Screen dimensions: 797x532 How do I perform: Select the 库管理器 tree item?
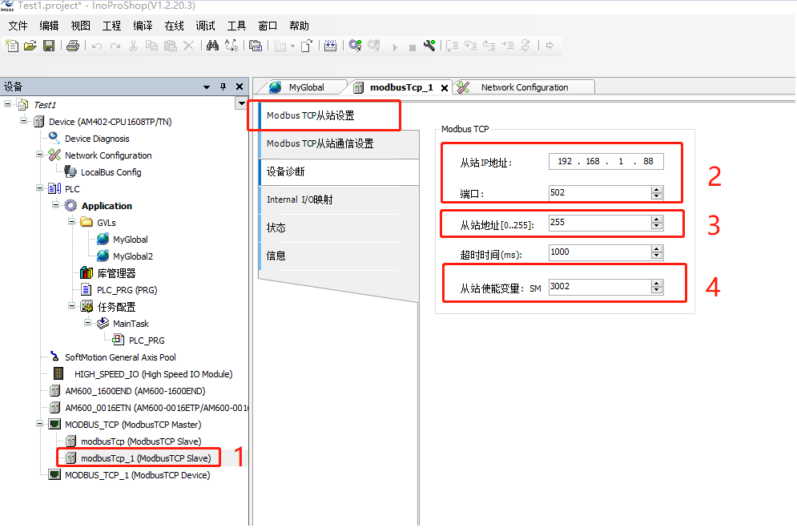click(x=116, y=273)
